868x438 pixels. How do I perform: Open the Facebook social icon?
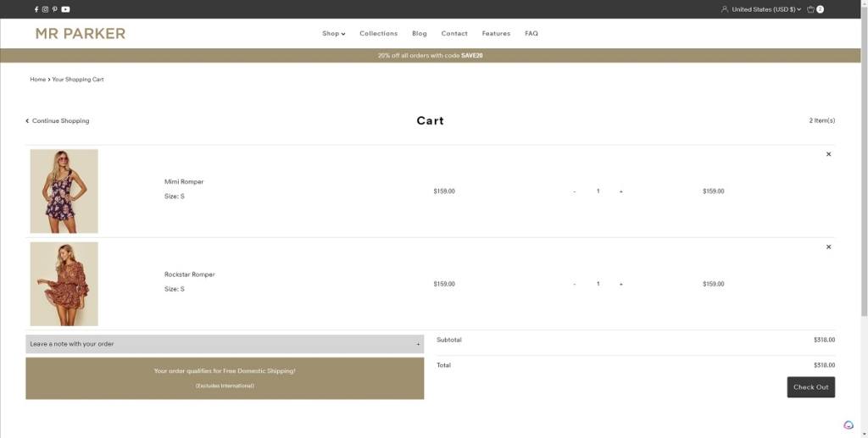[x=36, y=9]
